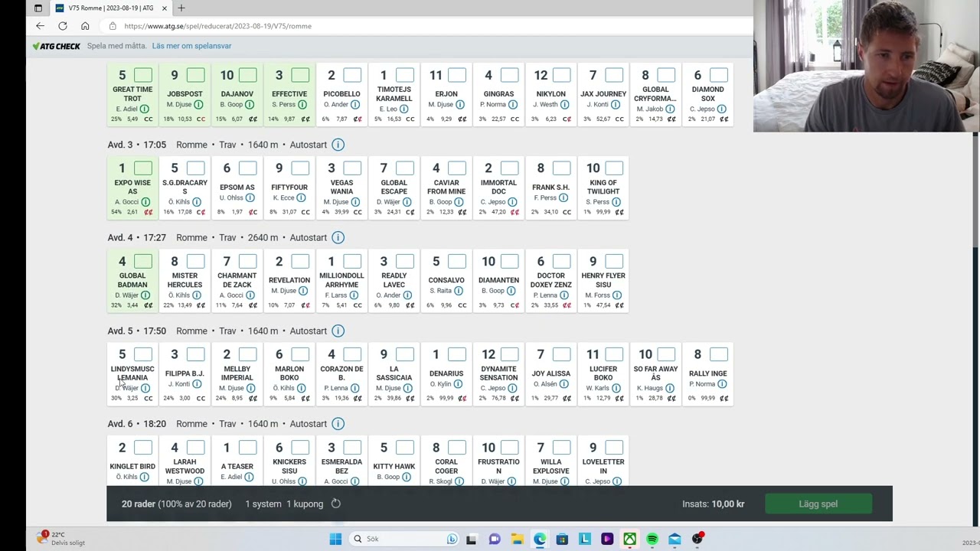Screen dimensions: 980x551
Task: Click horse name Nikylon
Action: 551,94
